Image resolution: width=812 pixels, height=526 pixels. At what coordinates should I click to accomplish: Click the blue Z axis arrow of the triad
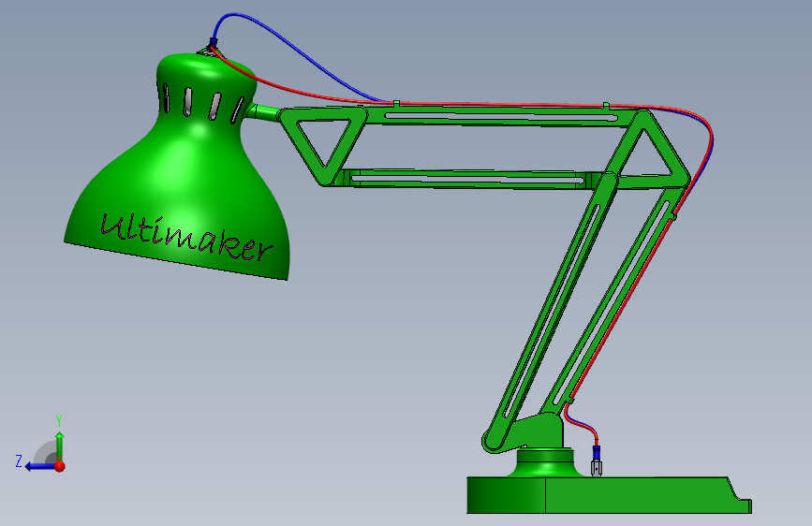39,466
